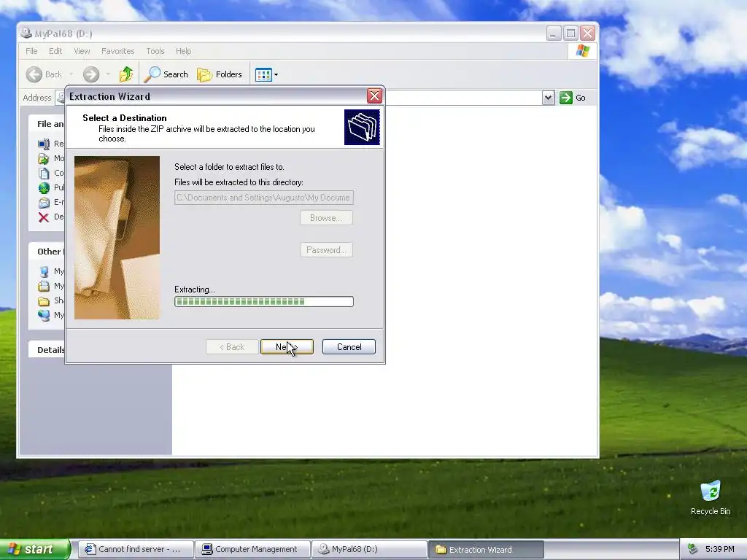This screenshot has height=560, width=747.
Task: Click the Shared Documents folder icon
Action: [x=44, y=301]
